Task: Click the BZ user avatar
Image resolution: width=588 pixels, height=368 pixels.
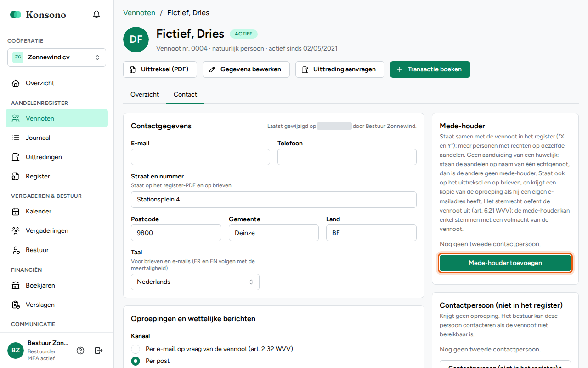Action: point(16,351)
